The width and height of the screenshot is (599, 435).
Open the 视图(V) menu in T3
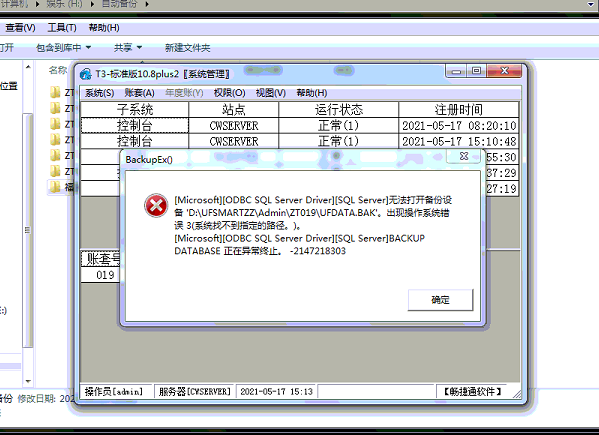click(x=270, y=93)
